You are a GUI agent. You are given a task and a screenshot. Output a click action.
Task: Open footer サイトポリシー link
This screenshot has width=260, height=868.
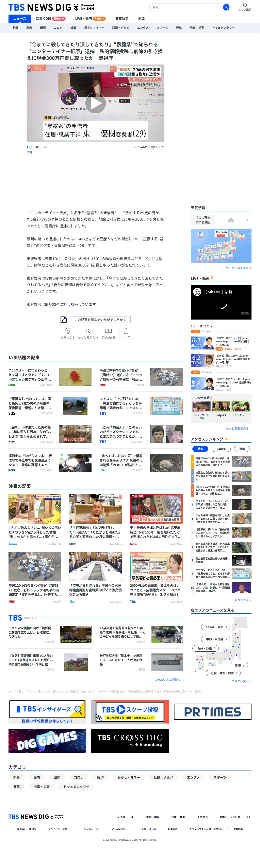92,829
